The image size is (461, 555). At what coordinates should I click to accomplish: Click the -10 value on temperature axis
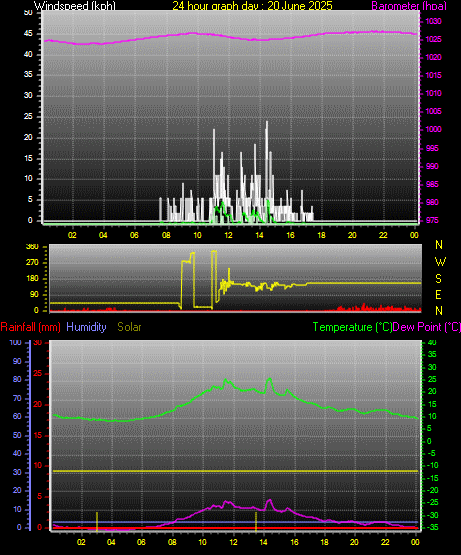click(x=432, y=466)
